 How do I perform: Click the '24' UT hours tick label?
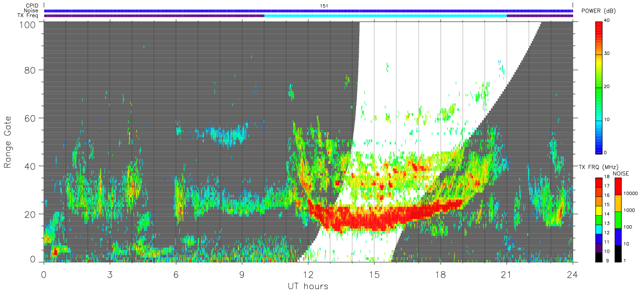pyautogui.click(x=573, y=274)
